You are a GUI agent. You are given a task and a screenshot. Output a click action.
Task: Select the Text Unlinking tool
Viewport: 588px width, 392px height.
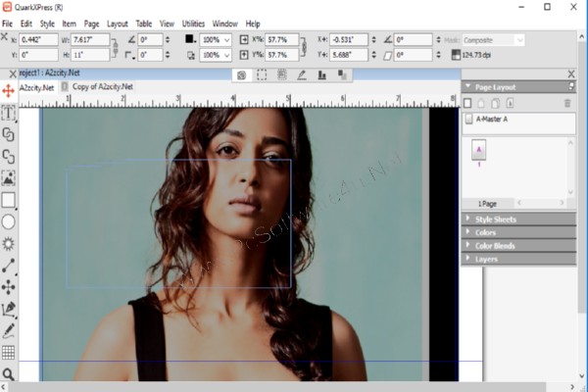tap(8, 157)
